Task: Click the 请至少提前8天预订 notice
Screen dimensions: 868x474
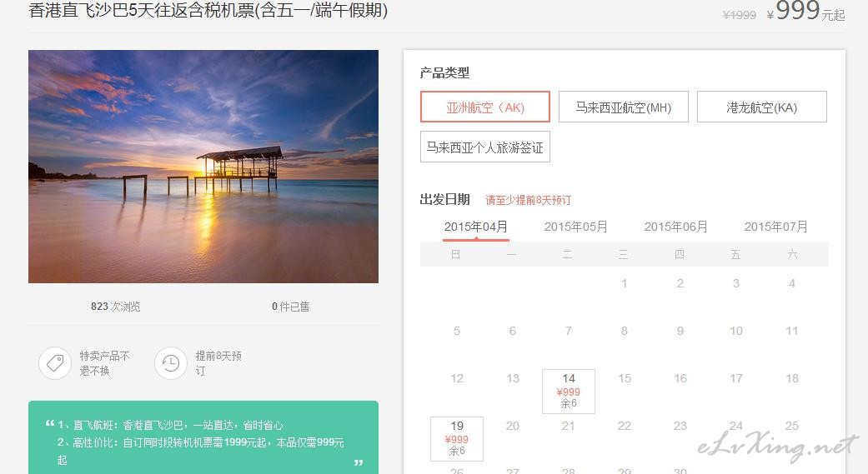Action: tap(528, 200)
